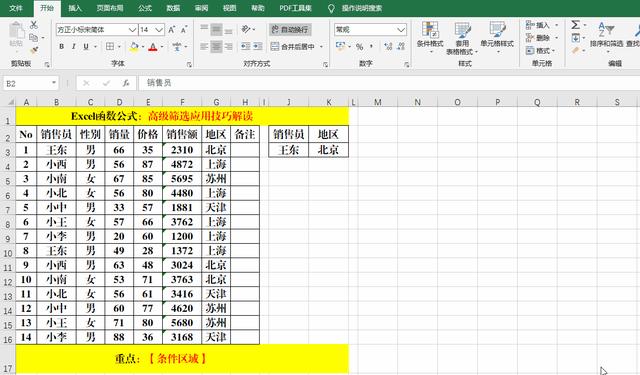Switch to the 插入 ribbon tab
This screenshot has height=375, width=640.
click(x=75, y=8)
